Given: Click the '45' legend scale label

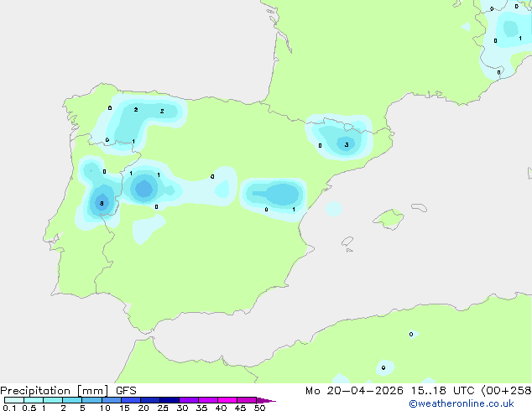Looking at the screenshot, I should click(240, 408).
